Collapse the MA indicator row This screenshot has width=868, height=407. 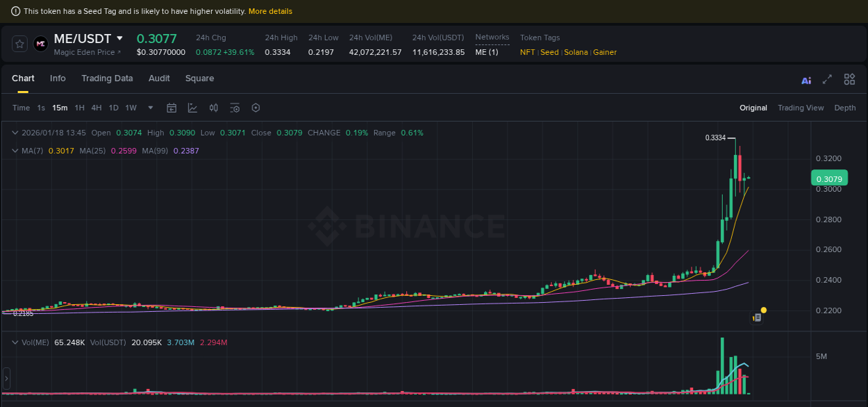click(15, 150)
